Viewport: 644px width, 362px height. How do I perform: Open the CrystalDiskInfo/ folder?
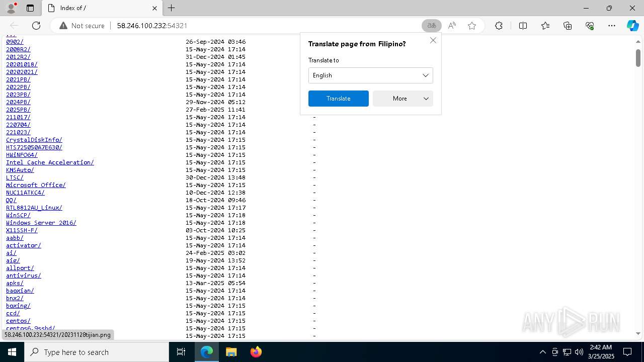pyautogui.click(x=34, y=140)
